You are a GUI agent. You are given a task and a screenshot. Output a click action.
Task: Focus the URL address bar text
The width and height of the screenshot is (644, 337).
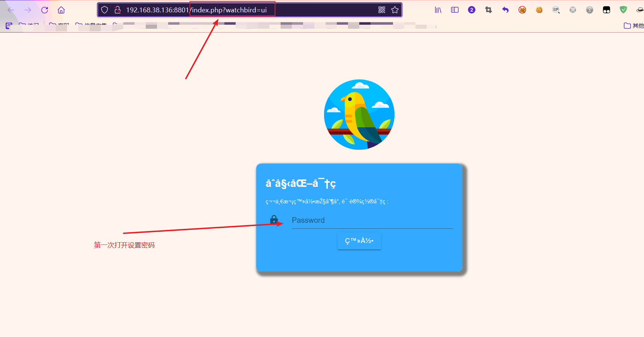point(196,10)
